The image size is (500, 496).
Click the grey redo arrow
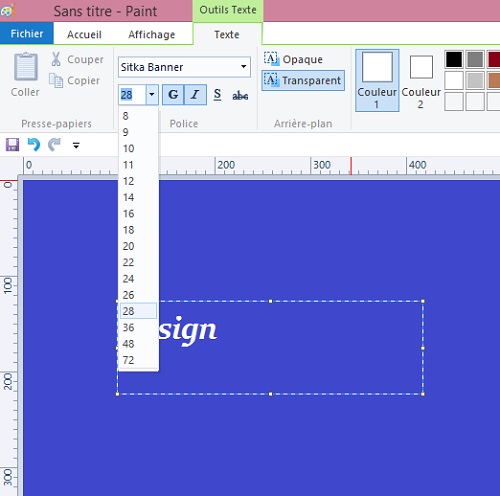(54, 145)
